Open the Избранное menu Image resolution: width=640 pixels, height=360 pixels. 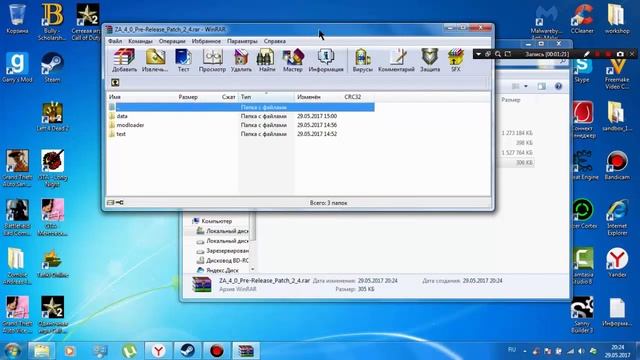206,41
